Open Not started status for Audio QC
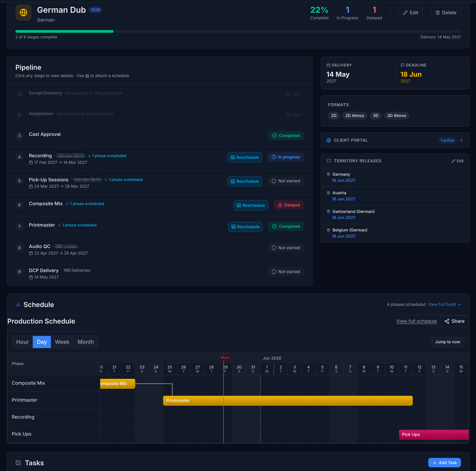Screen dimensions: 476x471 (x=286, y=248)
